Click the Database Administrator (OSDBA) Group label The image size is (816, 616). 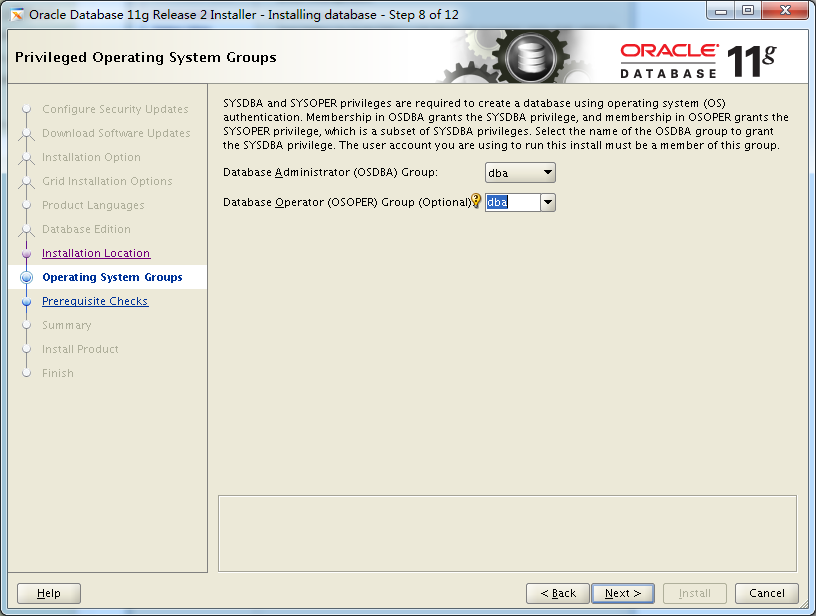[x=330, y=172]
